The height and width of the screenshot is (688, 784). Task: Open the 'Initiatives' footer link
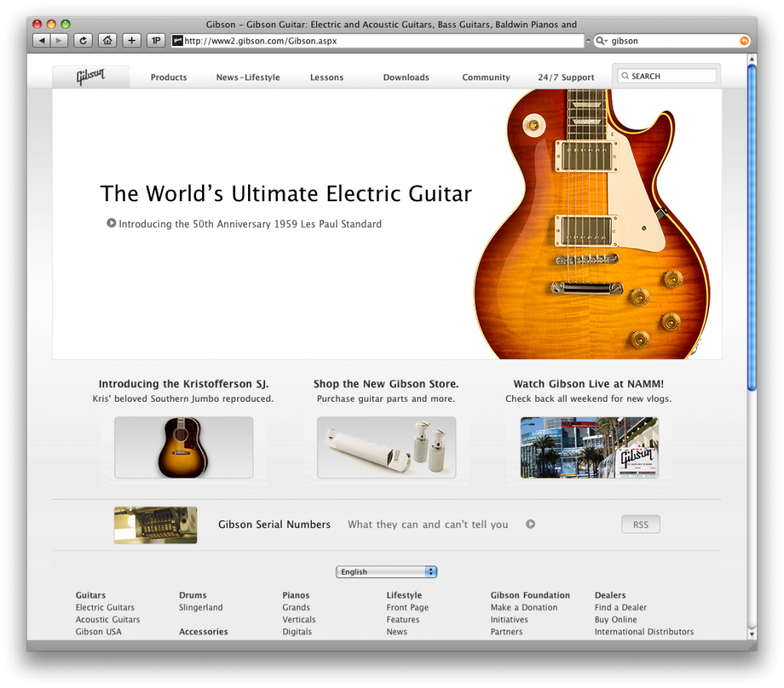pos(509,620)
